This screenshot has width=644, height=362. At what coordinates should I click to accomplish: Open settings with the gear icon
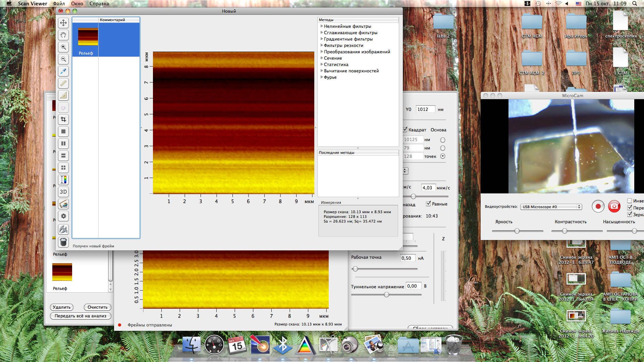pos(63,216)
